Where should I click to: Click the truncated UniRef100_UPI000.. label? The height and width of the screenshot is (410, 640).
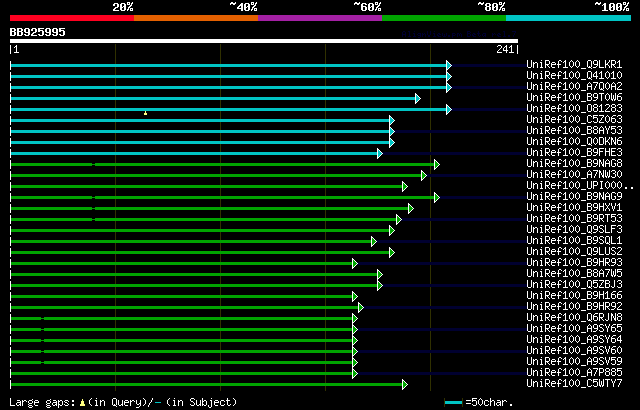580,186
